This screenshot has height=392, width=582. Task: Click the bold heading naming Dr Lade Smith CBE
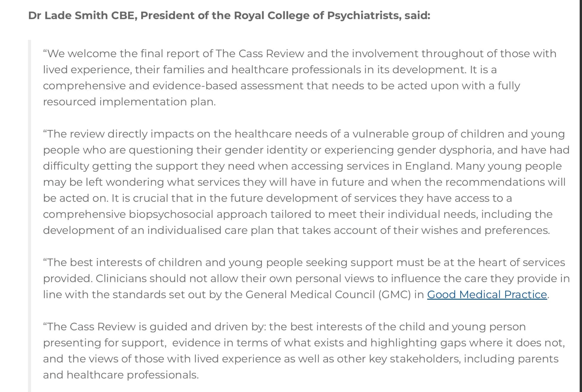pyautogui.click(x=229, y=16)
